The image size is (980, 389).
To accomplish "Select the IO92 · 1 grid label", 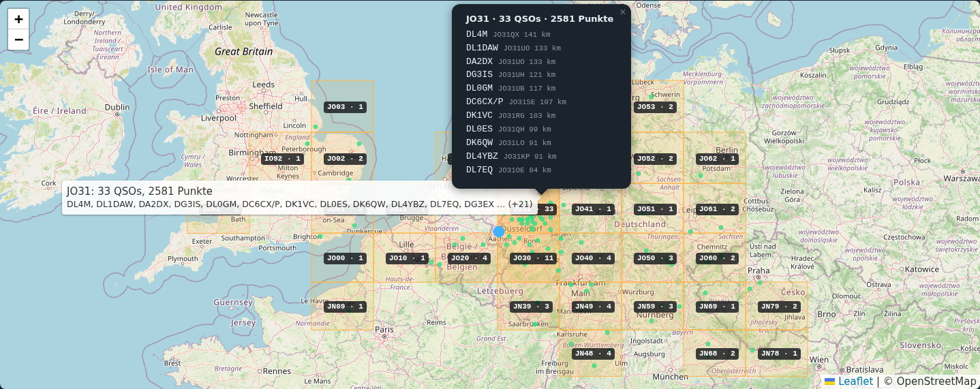I will coord(282,159).
